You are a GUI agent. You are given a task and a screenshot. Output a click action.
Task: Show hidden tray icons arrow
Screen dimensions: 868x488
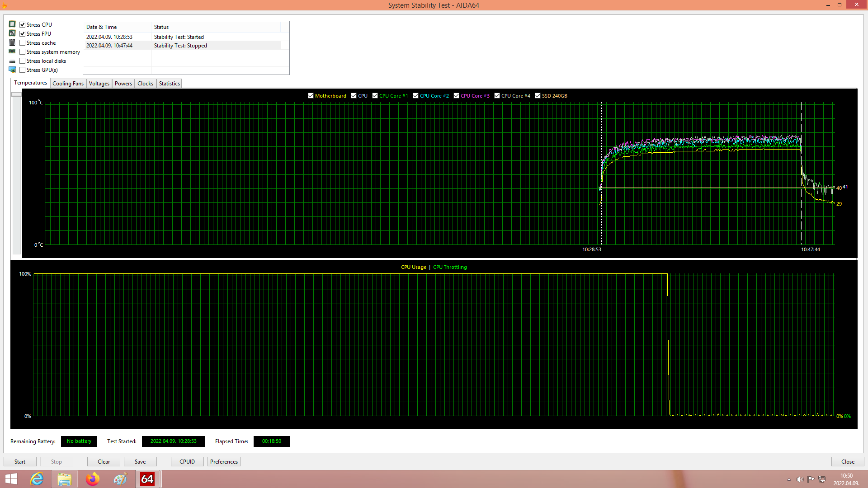pyautogui.click(x=789, y=479)
